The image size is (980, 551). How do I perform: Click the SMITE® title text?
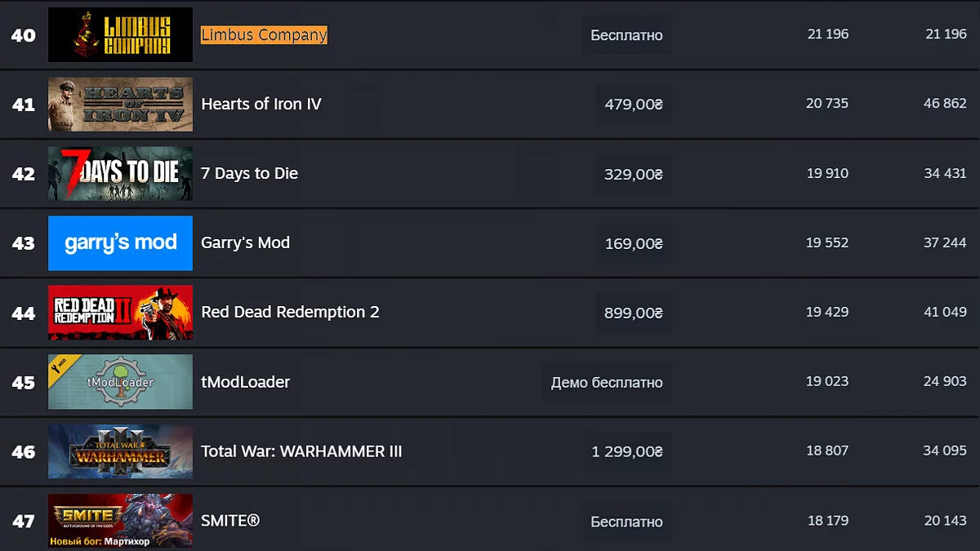[x=230, y=521]
